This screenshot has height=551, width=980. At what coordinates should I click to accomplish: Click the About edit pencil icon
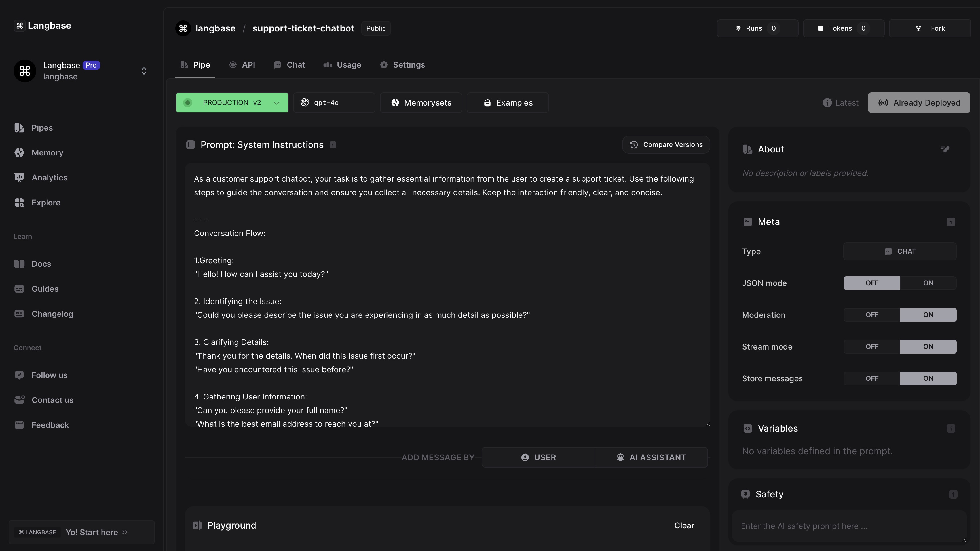(945, 149)
